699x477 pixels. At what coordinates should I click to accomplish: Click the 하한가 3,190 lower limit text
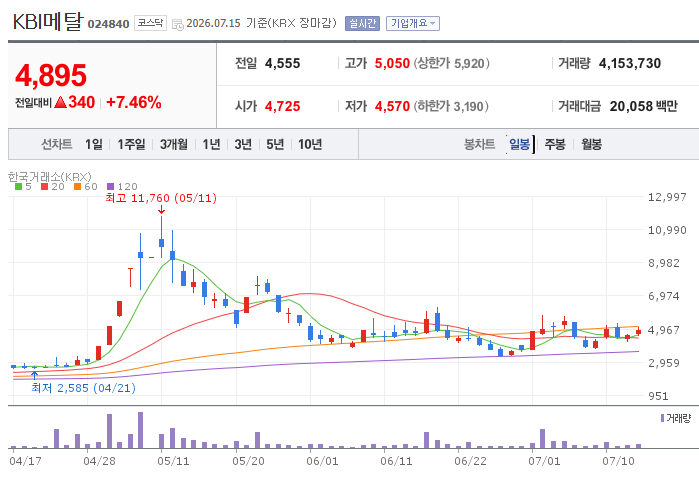pyautogui.click(x=451, y=106)
